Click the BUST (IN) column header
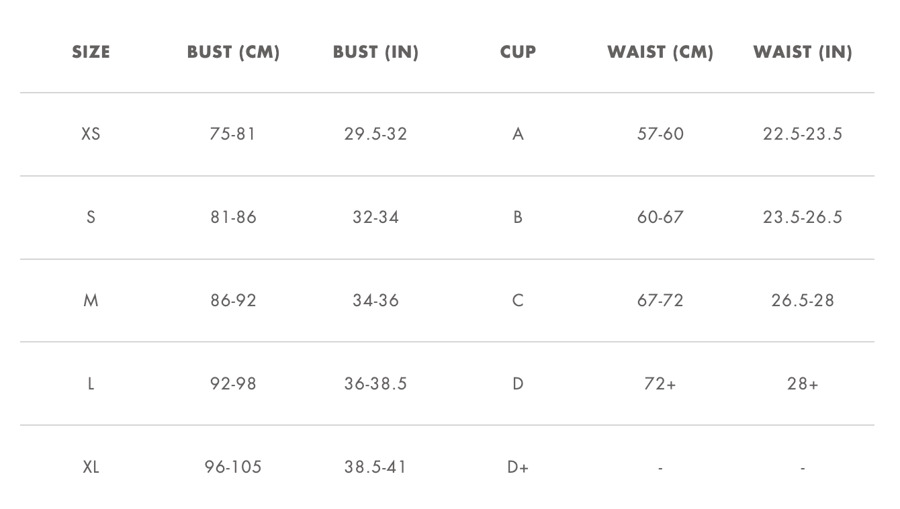This screenshot has height=509, width=900. point(375,52)
